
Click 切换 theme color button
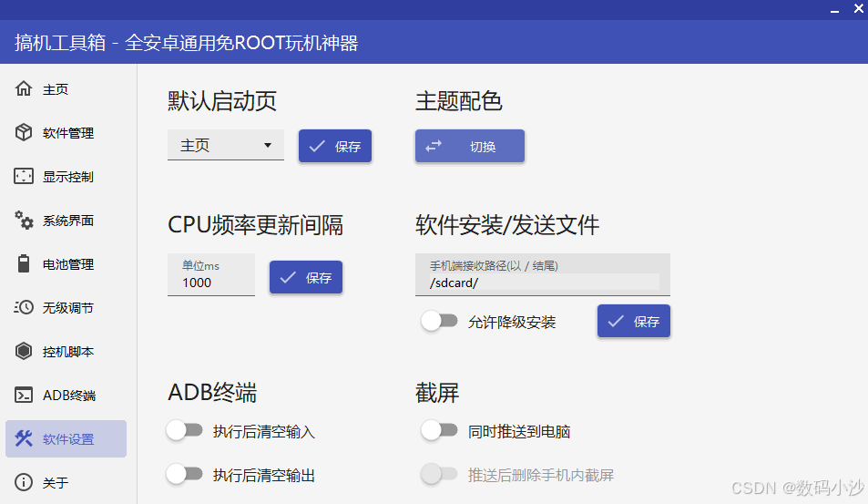click(x=469, y=146)
